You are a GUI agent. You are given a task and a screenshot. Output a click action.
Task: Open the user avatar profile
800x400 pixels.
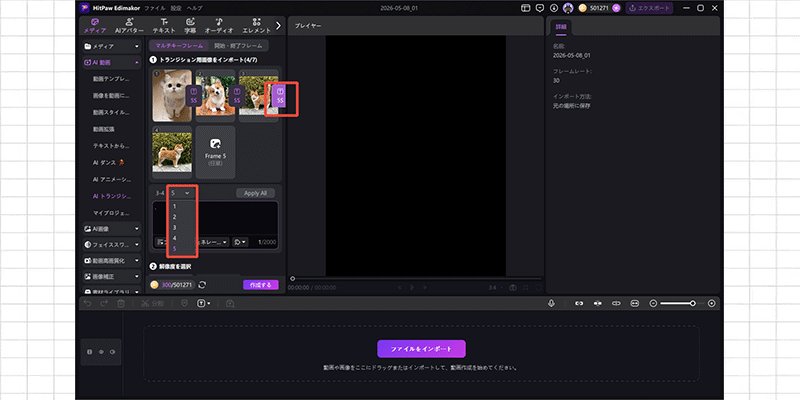pyautogui.click(x=568, y=8)
